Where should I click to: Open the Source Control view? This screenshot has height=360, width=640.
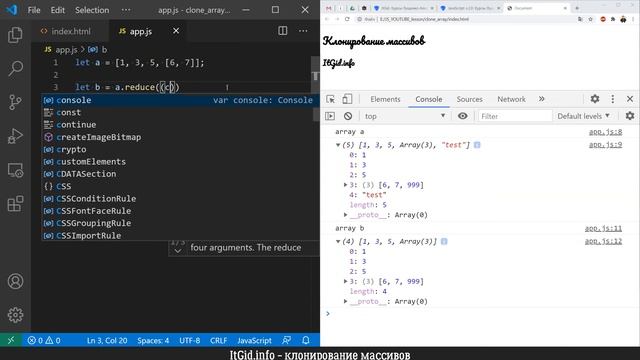click(x=15, y=102)
